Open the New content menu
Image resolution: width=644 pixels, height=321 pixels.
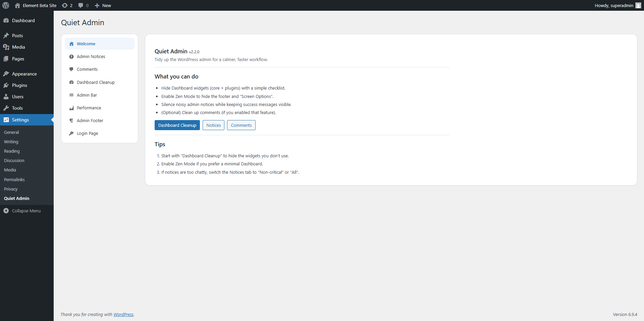coord(103,5)
